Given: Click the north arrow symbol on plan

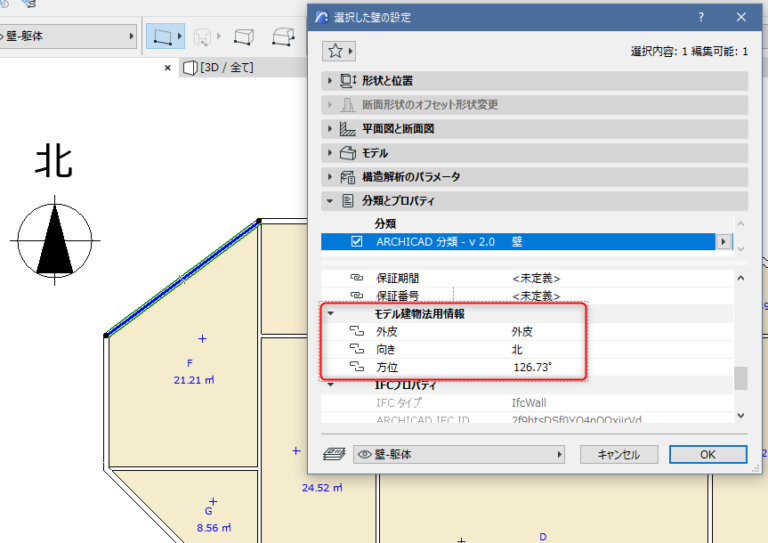Looking at the screenshot, I should click(x=54, y=240).
